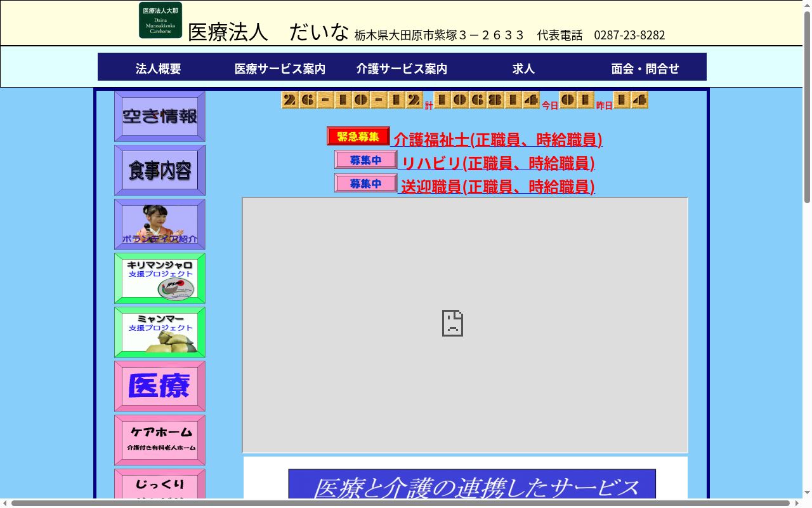The image size is (812, 508).
Task: Follow the リハビリ(正職員、時給職員) link
Action: tap(498, 163)
